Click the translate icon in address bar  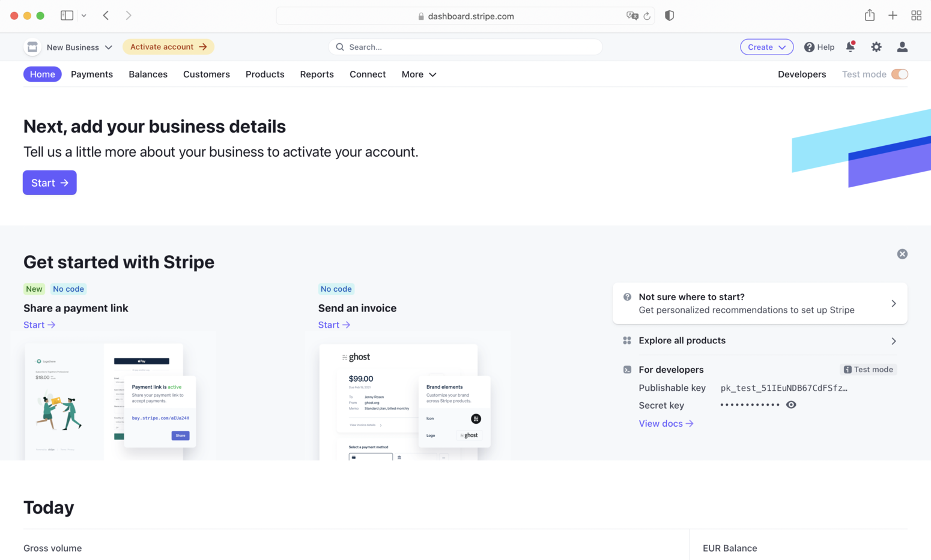(x=632, y=16)
